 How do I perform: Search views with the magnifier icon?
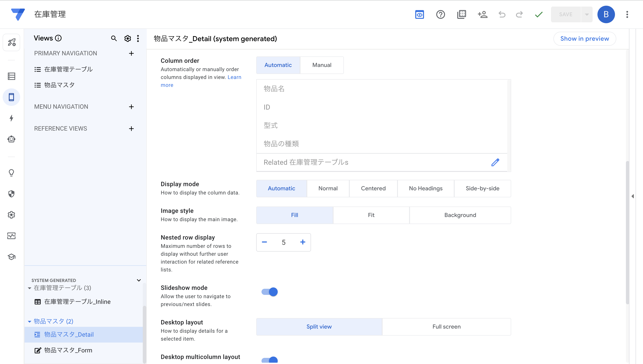tap(114, 38)
